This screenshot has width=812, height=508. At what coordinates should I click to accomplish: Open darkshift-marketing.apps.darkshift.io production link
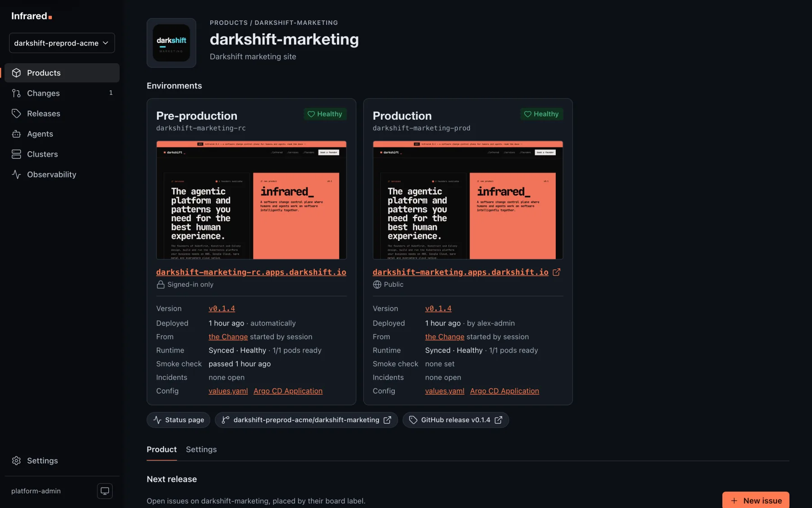[x=461, y=272]
